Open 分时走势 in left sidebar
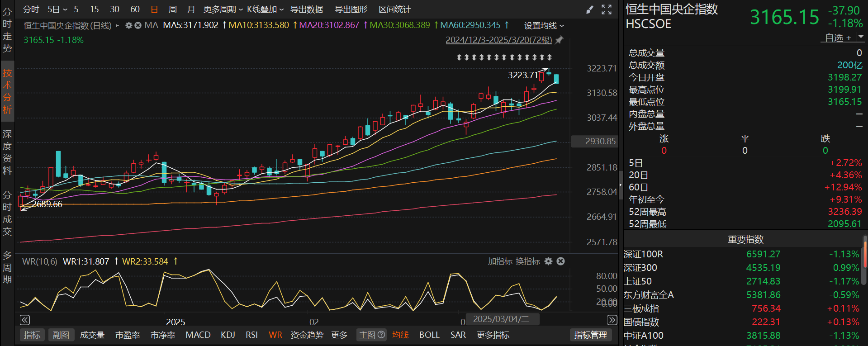868x346 pixels. pos(7,30)
